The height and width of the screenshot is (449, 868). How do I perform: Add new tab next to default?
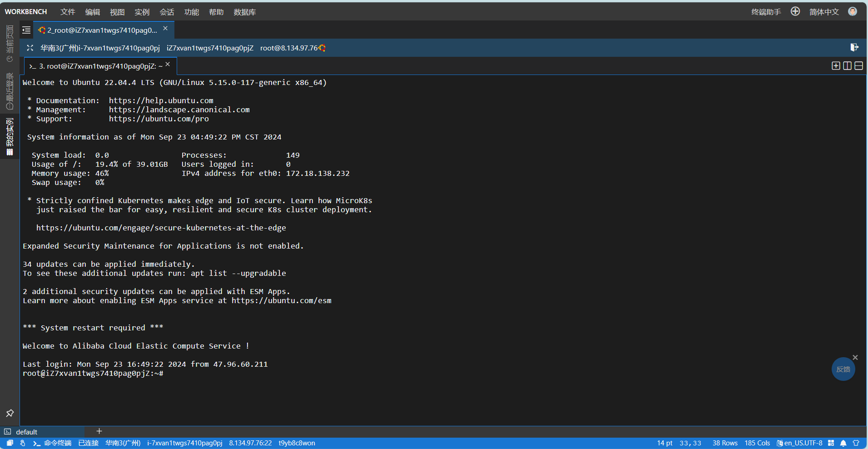[99, 431]
